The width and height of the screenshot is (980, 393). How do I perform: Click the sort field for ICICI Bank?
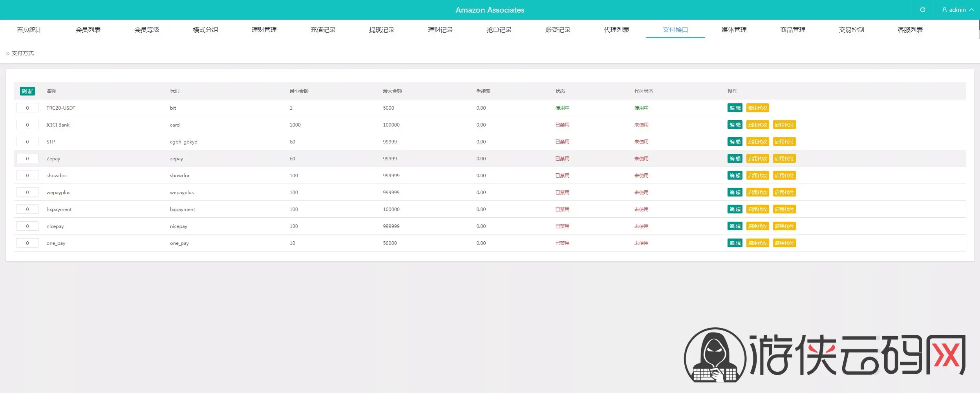click(x=27, y=125)
